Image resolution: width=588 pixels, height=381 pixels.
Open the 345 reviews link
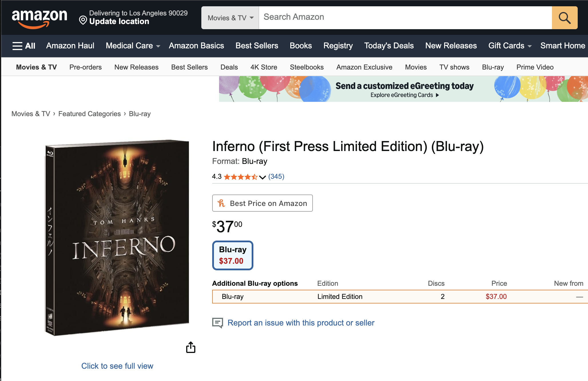276,176
